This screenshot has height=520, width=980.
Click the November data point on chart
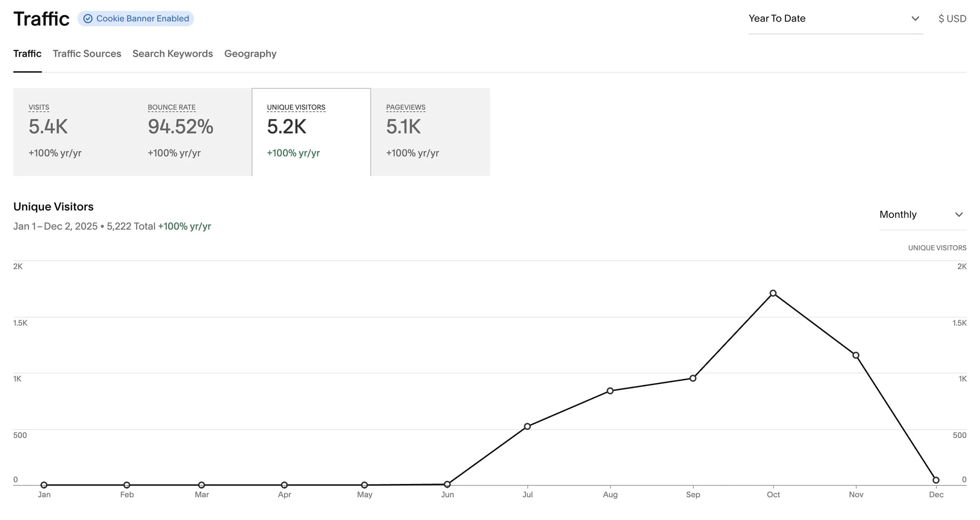(x=856, y=355)
